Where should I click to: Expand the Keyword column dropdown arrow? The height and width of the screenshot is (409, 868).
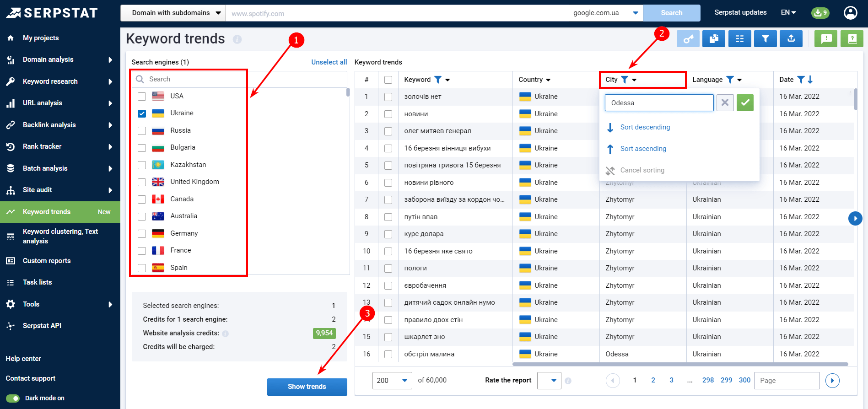[447, 80]
